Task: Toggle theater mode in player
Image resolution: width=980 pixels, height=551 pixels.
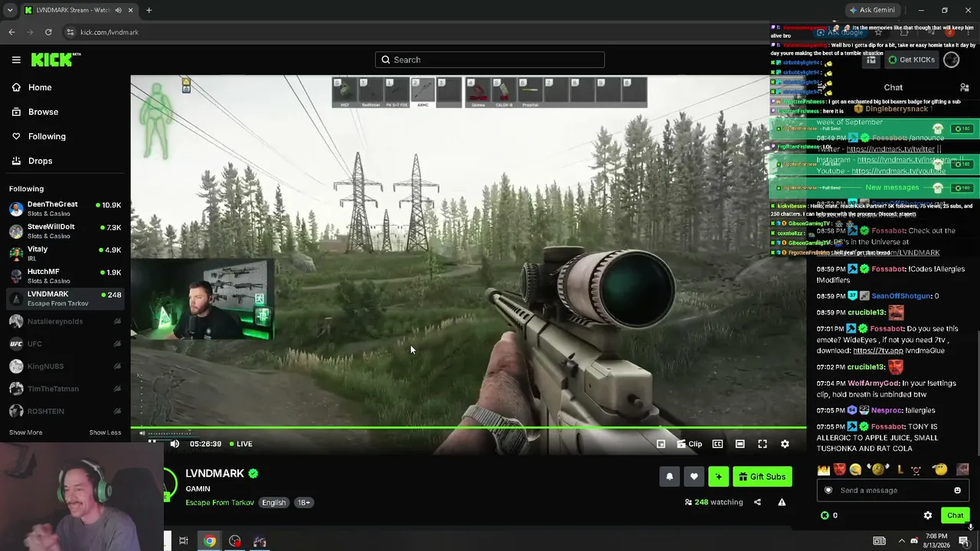Action: coord(740,444)
